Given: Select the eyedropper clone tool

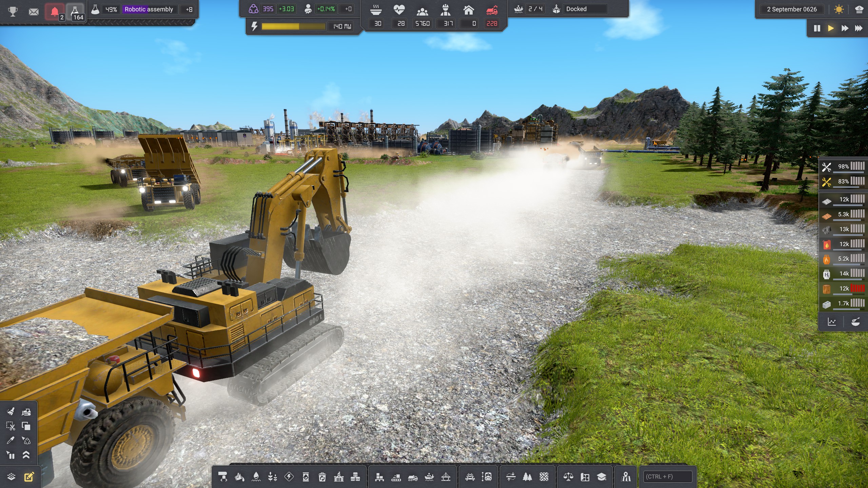Looking at the screenshot, I should click(11, 440).
